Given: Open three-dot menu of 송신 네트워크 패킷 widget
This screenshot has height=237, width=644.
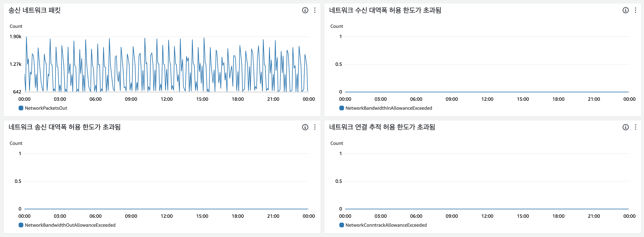Looking at the screenshot, I should click(x=315, y=10).
